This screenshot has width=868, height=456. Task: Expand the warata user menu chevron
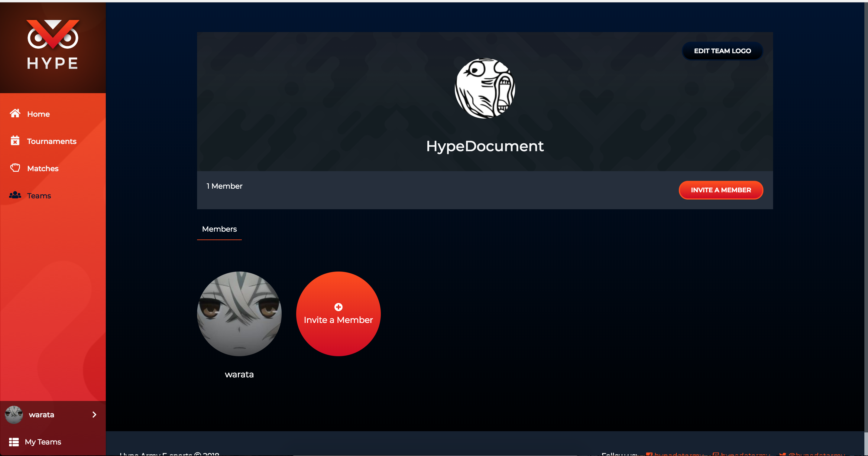coord(94,415)
